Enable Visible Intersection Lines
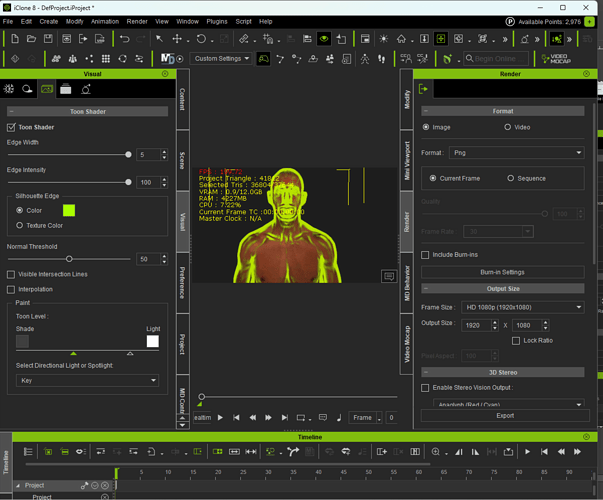 click(11, 275)
